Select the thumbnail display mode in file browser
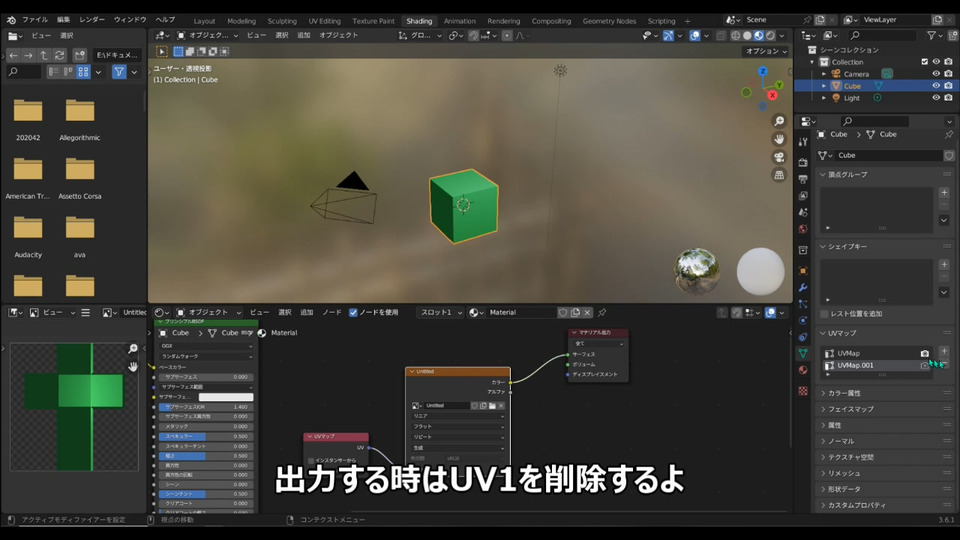960x540 pixels. (x=83, y=72)
